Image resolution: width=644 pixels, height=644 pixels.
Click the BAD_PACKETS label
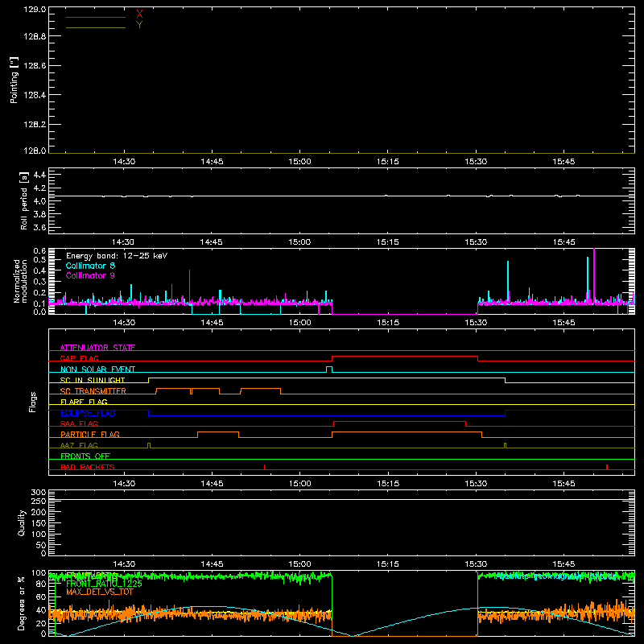tap(88, 467)
